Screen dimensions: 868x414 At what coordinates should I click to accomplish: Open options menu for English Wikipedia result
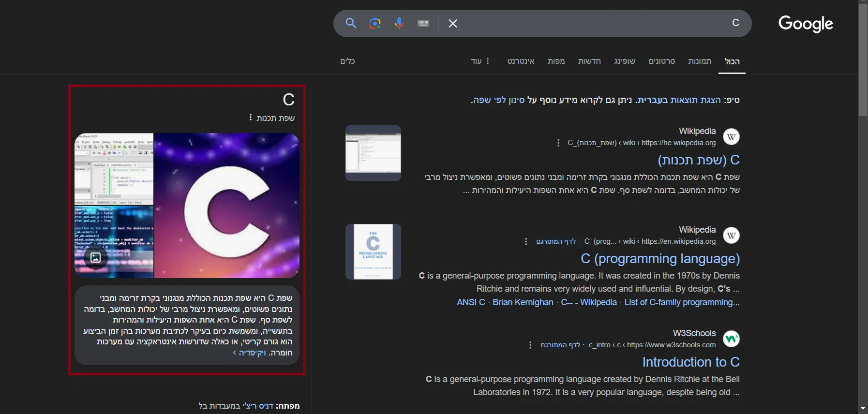point(526,241)
